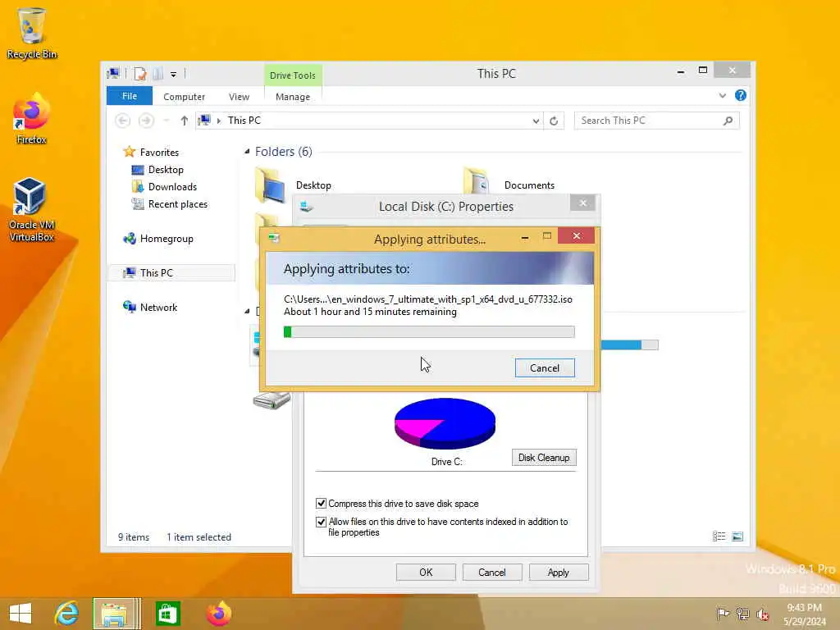Screen dimensions: 840x630
Task: Click the Applying attributes progress bar
Action: 429,332
